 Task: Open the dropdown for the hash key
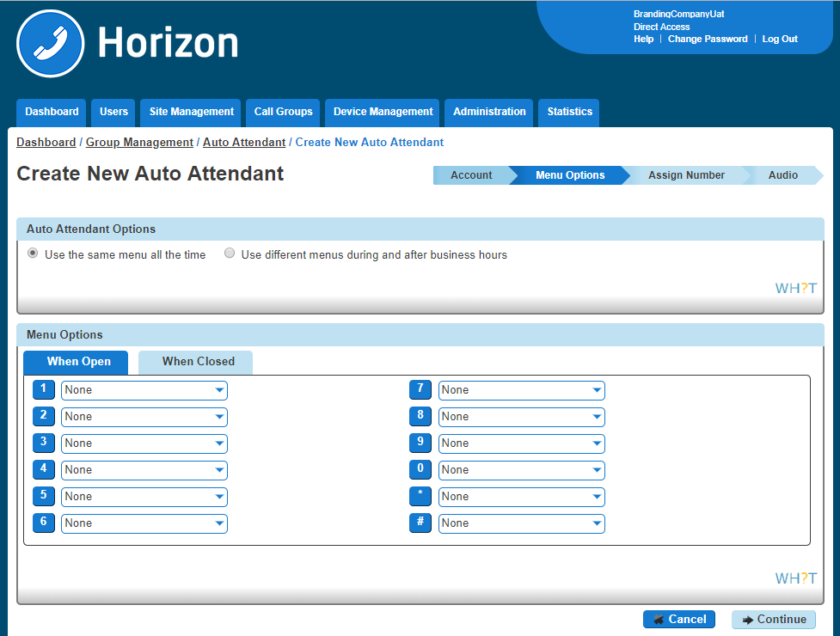521,524
